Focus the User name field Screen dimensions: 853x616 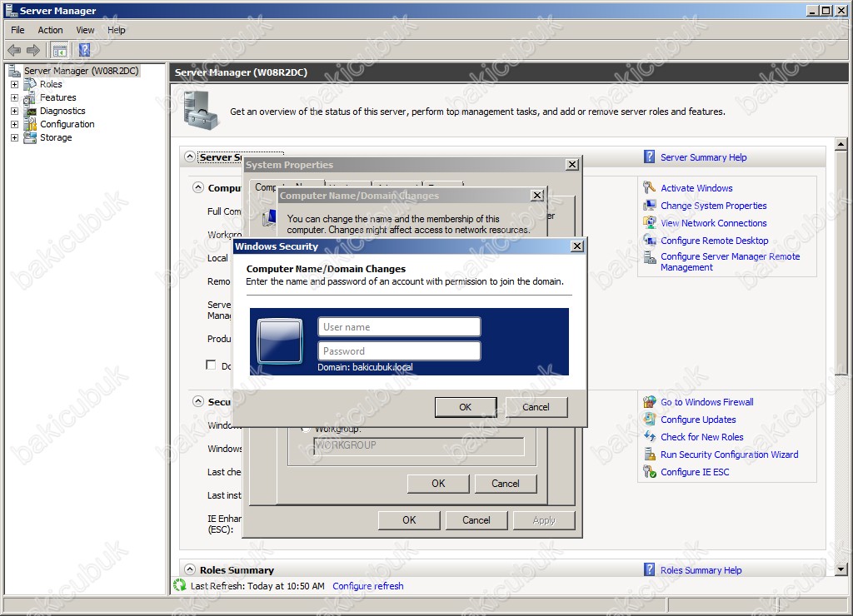(399, 327)
